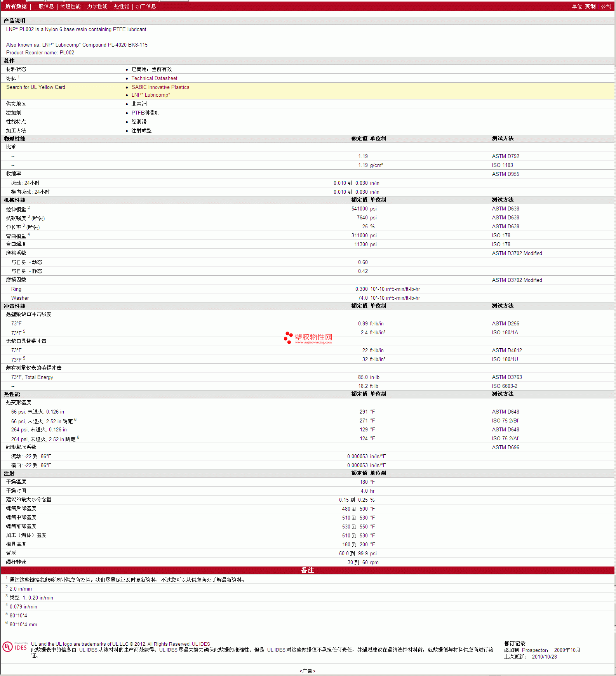Viewport: 616px width, 676px height.
Task: Click the ASTM D792 test method
Action: (505, 156)
